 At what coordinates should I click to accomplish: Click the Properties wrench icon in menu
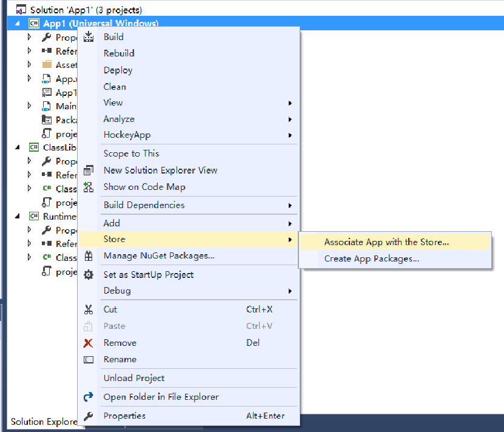coord(89,416)
